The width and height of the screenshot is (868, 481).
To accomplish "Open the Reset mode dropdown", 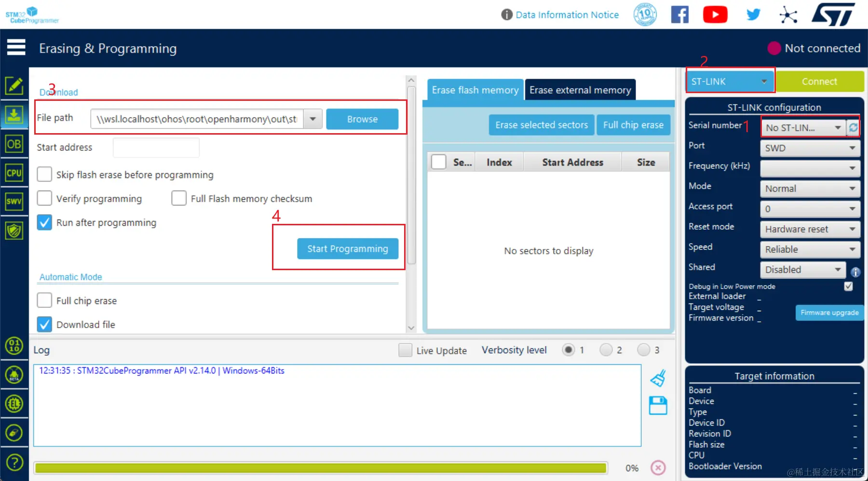I will pyautogui.click(x=810, y=229).
